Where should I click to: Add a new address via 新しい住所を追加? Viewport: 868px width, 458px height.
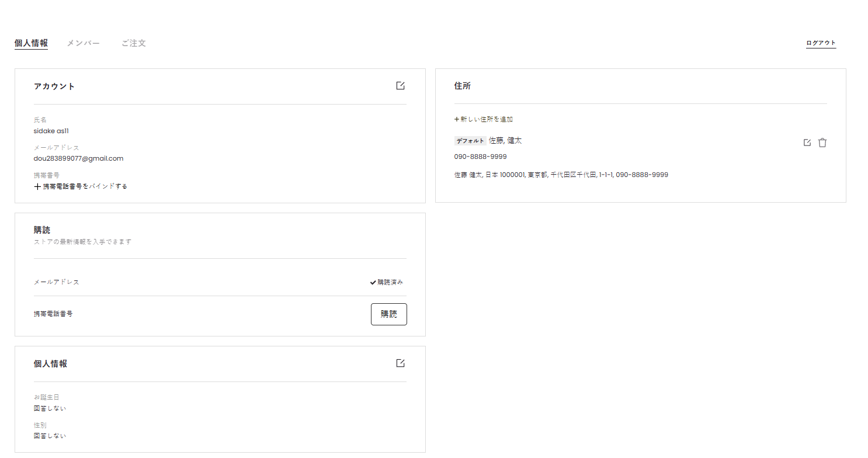pos(484,119)
